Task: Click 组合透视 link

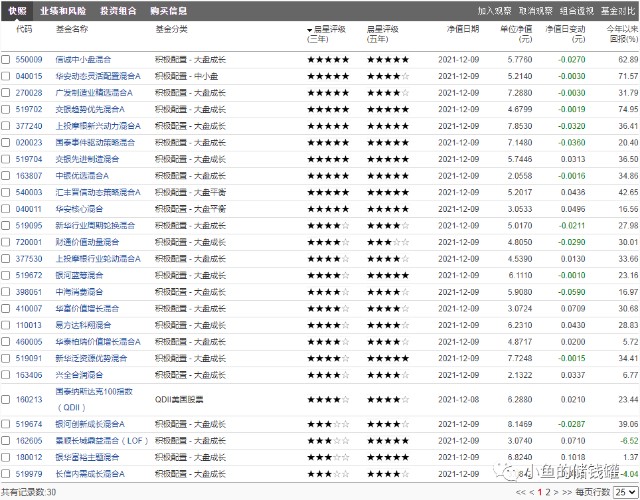Action: click(x=577, y=11)
